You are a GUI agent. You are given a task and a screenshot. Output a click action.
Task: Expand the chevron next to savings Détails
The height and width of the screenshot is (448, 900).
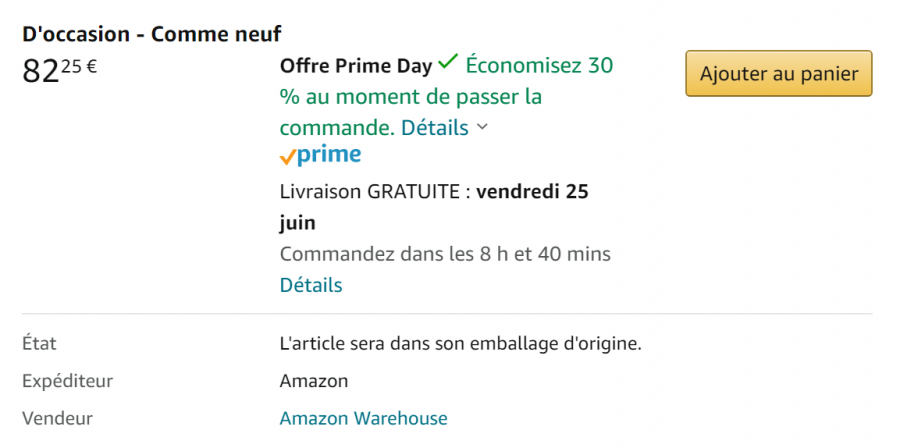(482, 127)
